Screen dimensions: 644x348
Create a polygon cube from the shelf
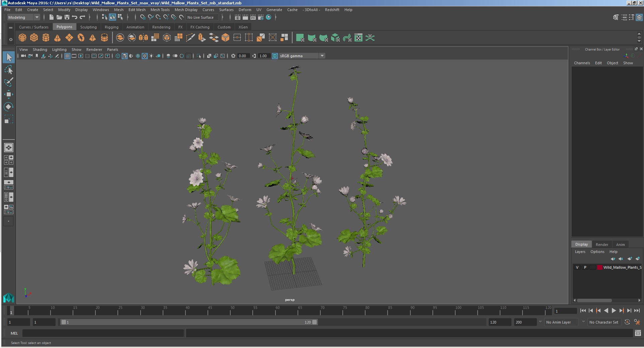pyautogui.click(x=34, y=38)
